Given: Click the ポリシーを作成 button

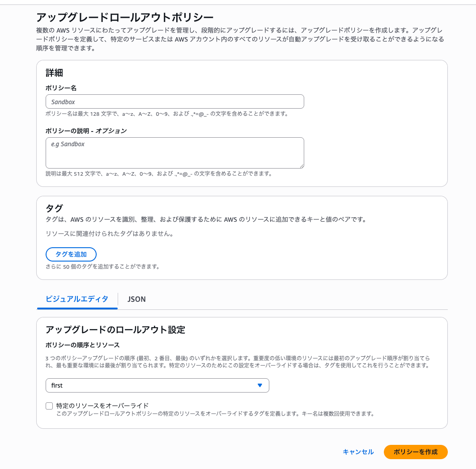Looking at the screenshot, I should (x=416, y=452).
